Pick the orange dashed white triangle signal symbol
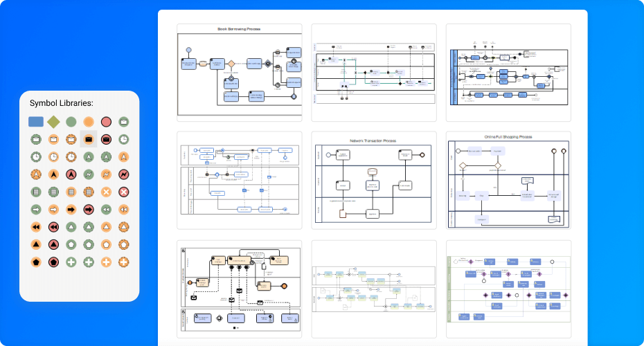 pos(124,227)
